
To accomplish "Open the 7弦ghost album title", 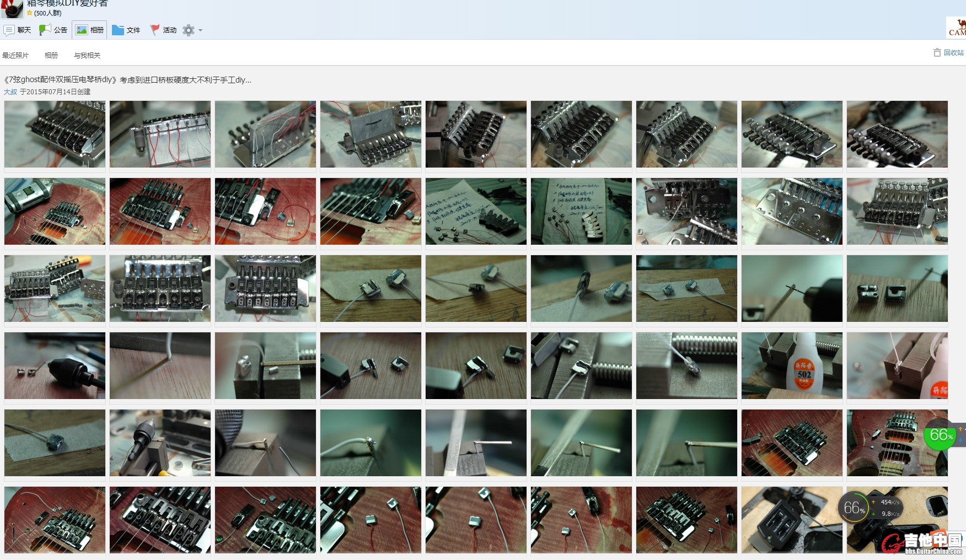I will pos(127,80).
